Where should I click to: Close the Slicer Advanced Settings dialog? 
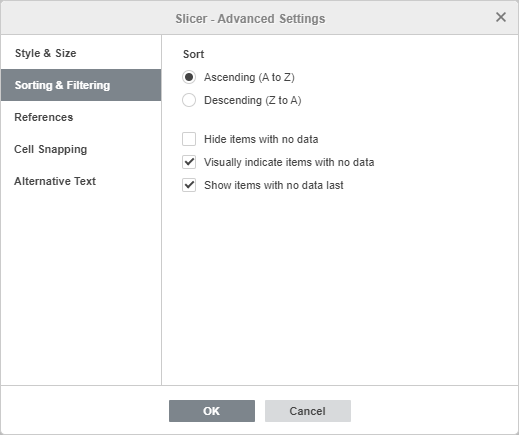[500, 17]
